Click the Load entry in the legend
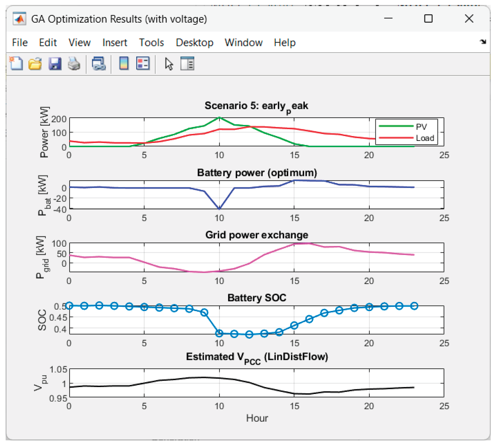The height and width of the screenshot is (448, 498). point(425,138)
